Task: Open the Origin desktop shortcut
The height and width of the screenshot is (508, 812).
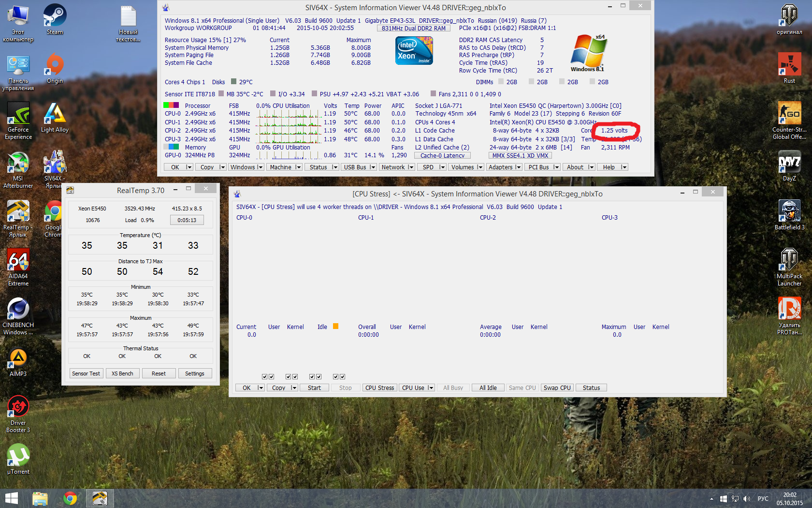Action: (x=55, y=68)
